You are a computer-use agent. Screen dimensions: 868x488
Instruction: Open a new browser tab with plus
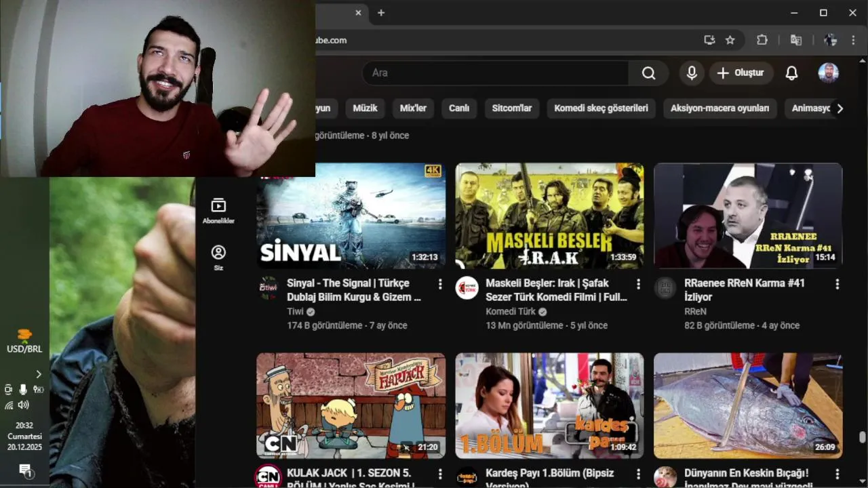coord(381,13)
